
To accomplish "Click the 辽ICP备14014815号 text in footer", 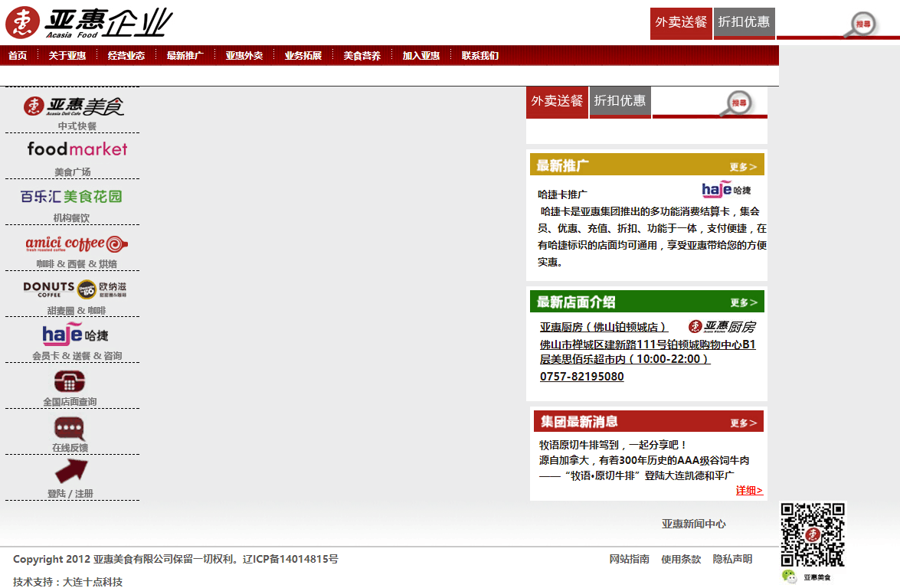I will click(x=290, y=559).
